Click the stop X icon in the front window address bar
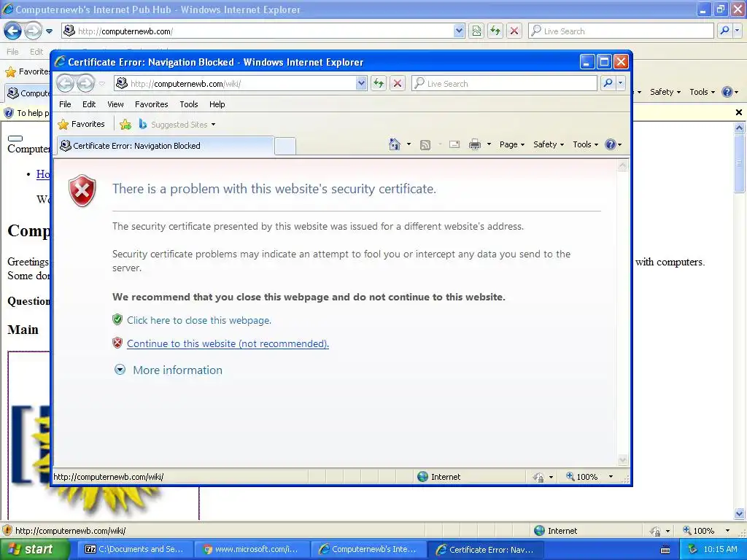This screenshot has width=747, height=560. 398,83
